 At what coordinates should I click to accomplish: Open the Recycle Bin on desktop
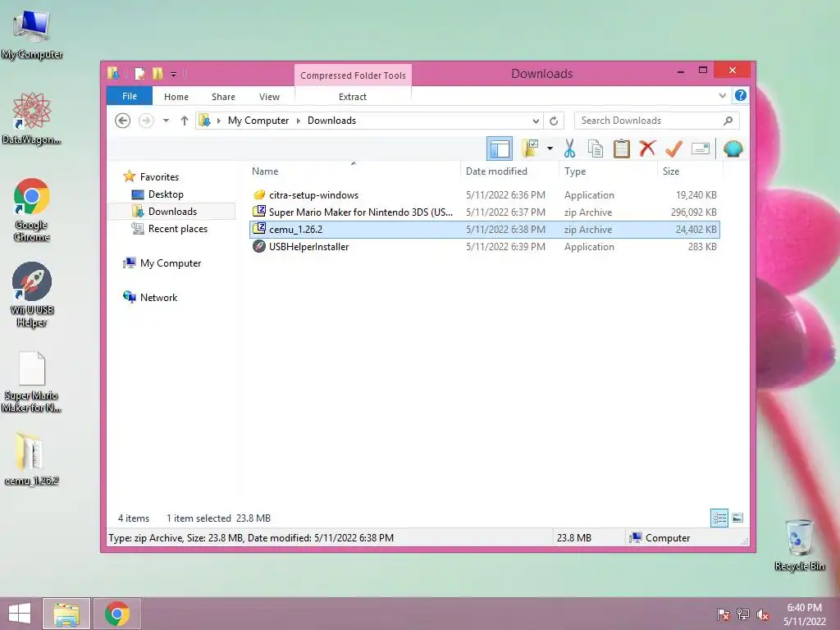[x=799, y=545]
